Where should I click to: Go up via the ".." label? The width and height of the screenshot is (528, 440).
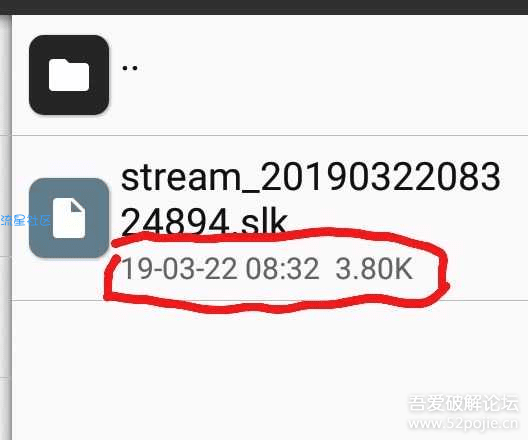click(130, 68)
